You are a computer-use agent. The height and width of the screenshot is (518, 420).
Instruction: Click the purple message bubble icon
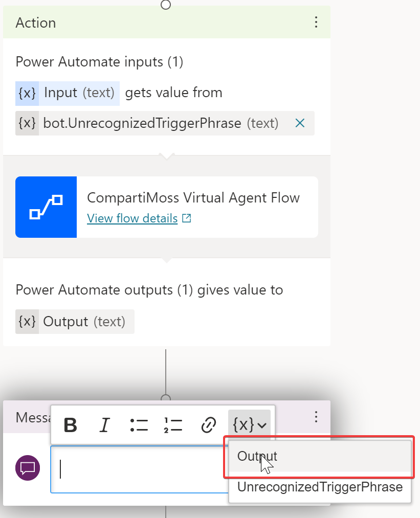(x=28, y=468)
